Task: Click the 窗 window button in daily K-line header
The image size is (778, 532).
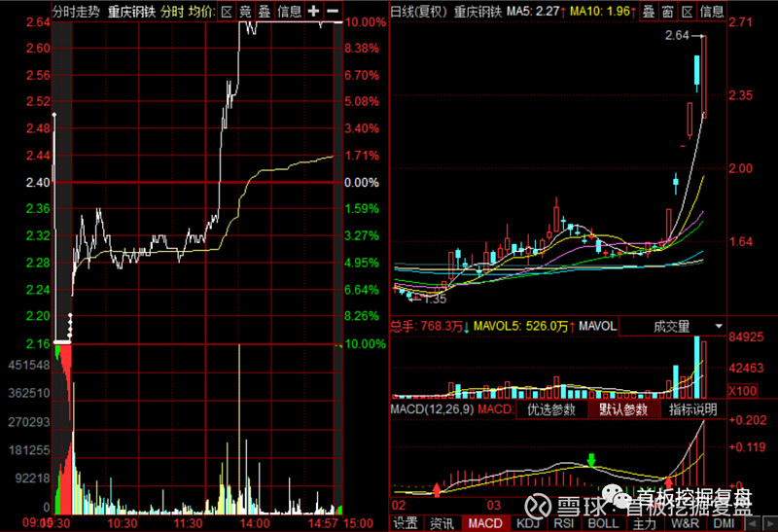Action: pos(668,11)
